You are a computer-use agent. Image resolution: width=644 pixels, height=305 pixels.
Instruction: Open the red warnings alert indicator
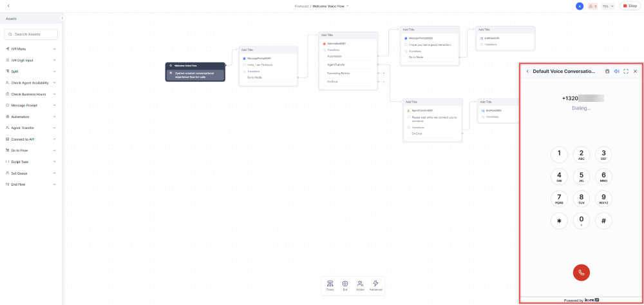coord(592,6)
